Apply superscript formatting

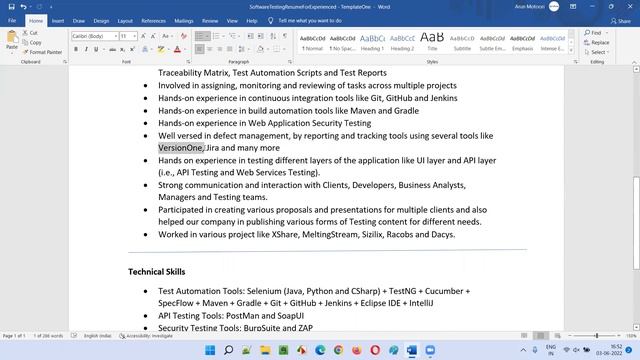(x=132, y=49)
